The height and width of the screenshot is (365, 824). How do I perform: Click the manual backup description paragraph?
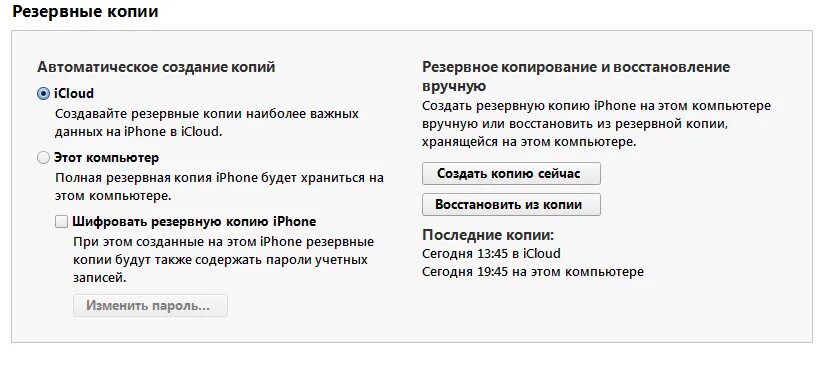pos(596,124)
